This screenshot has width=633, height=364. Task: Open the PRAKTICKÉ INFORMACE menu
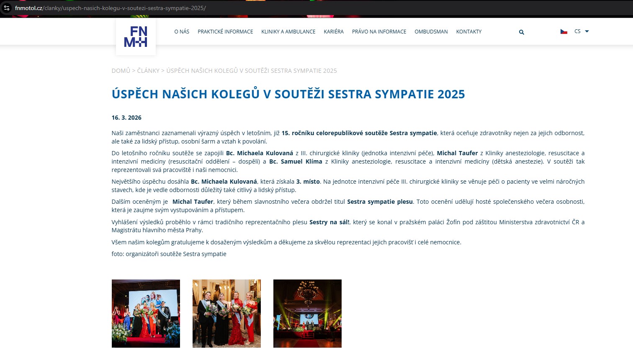(x=225, y=32)
